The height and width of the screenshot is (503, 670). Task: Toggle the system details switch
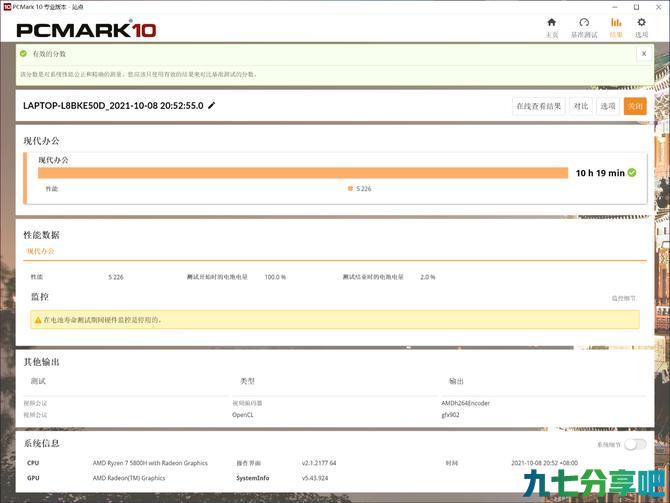coord(635,444)
